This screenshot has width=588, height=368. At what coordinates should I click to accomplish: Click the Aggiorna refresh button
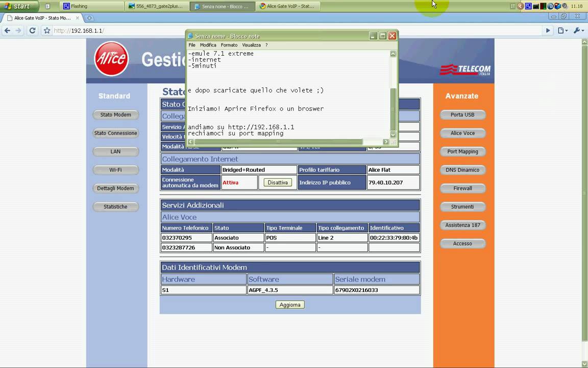click(290, 305)
